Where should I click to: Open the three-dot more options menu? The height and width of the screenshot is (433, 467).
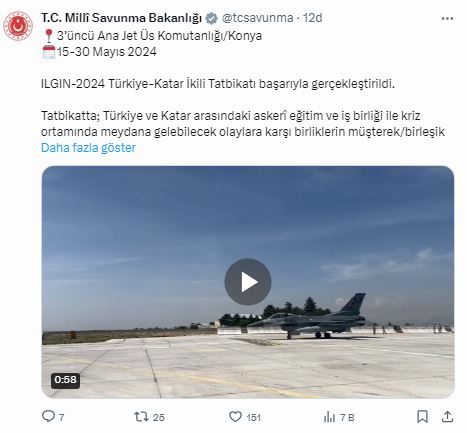click(x=447, y=18)
